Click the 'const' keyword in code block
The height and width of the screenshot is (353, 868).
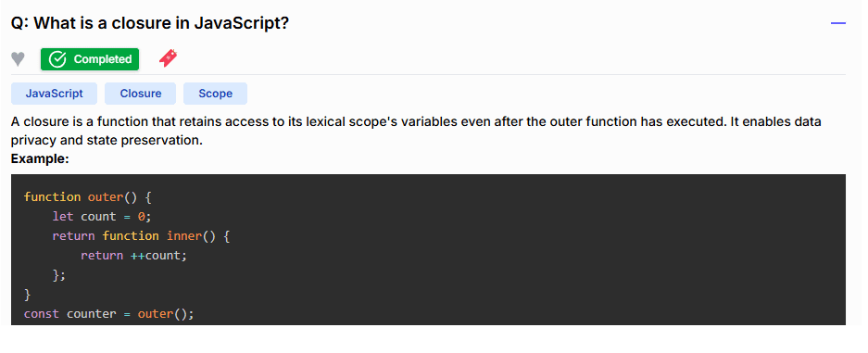42,314
